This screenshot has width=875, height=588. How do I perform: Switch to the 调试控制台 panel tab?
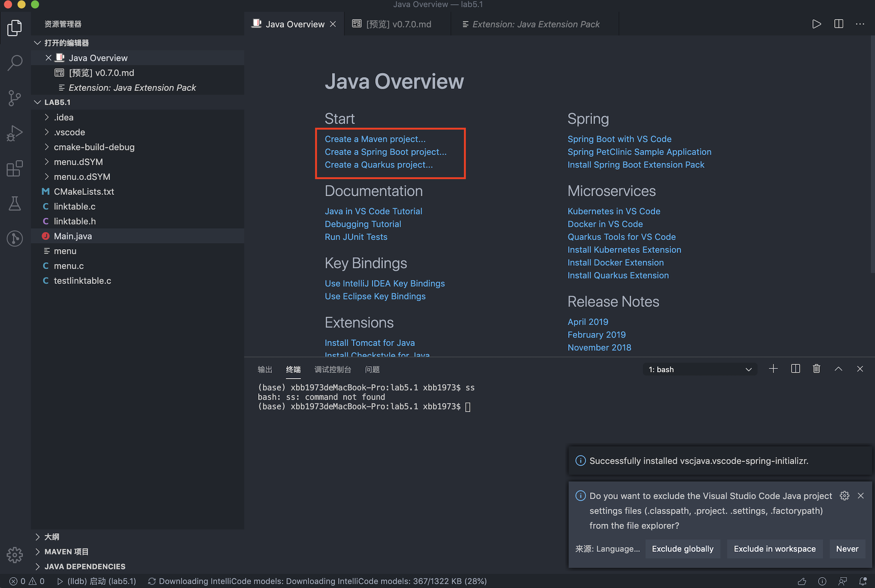point(332,370)
